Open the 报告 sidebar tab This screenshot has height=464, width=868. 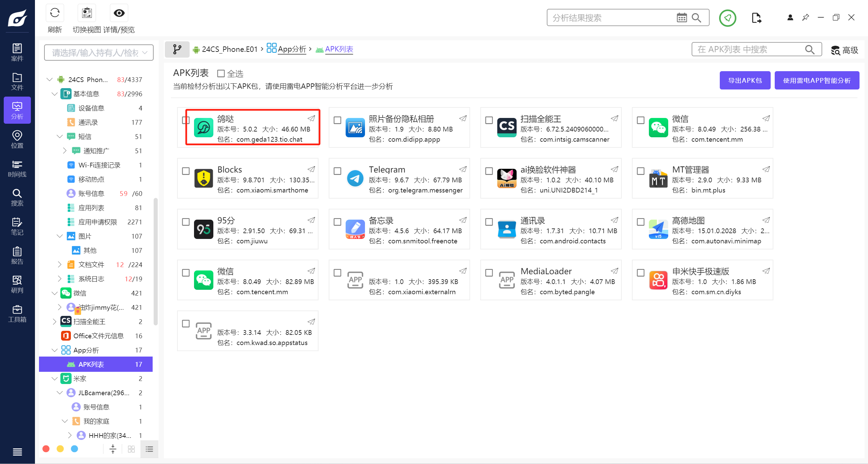(x=17, y=256)
